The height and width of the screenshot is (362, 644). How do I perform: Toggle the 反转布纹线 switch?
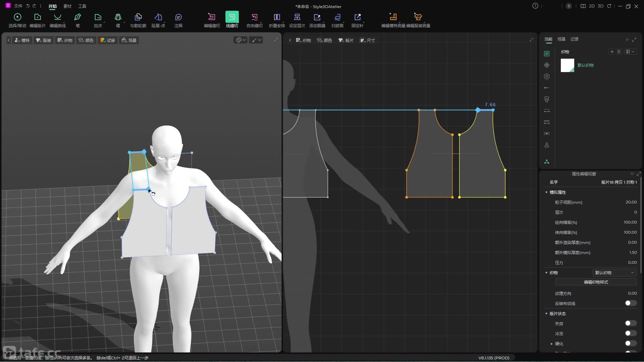coord(630,303)
